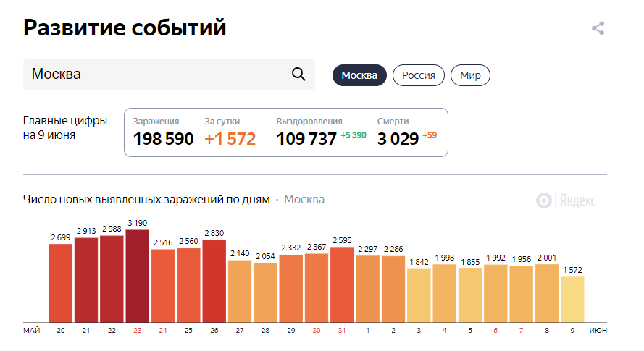Click the recoveries count 109 737
Screen dimensions: 644x351
[306, 139]
